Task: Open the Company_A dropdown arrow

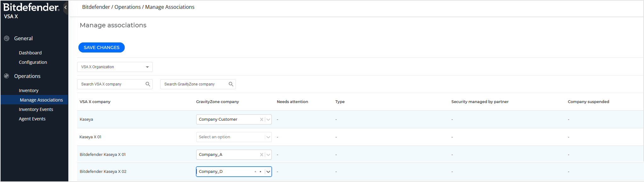Action: click(x=268, y=155)
